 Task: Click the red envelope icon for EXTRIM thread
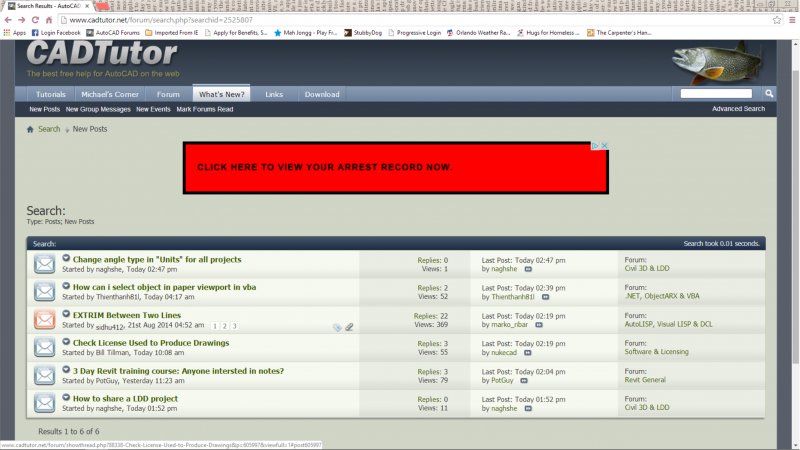pos(44,320)
